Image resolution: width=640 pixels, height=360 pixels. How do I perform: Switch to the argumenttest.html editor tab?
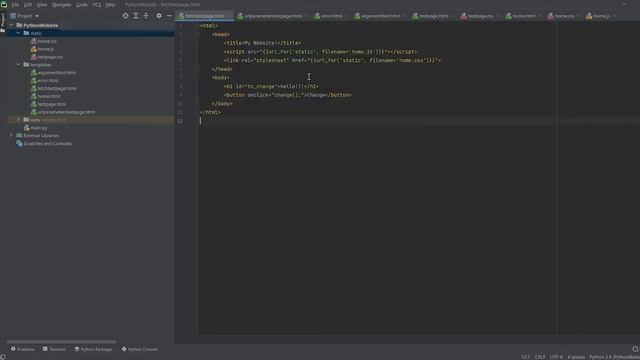tap(380, 16)
